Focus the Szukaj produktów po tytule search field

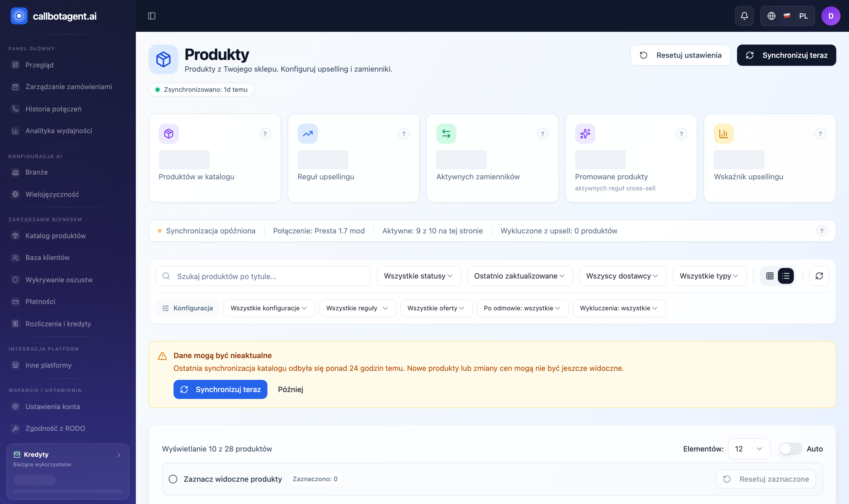click(x=263, y=276)
